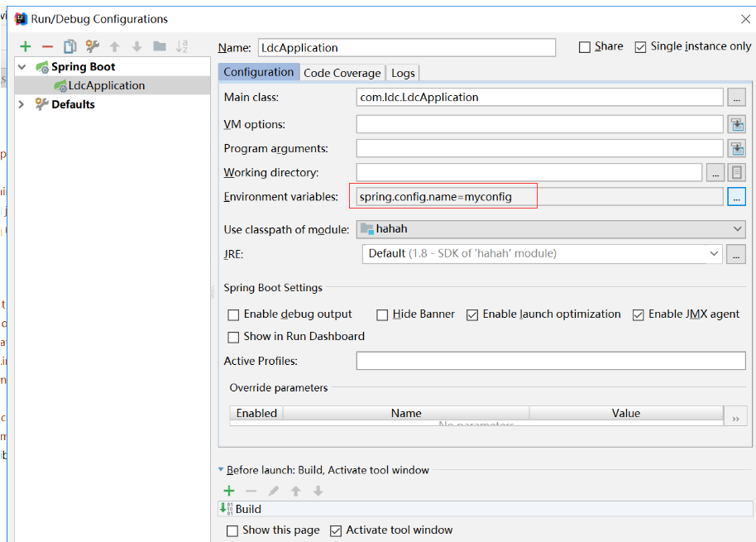Remove the selected before launch task
This screenshot has width=756, height=542.
click(x=251, y=491)
